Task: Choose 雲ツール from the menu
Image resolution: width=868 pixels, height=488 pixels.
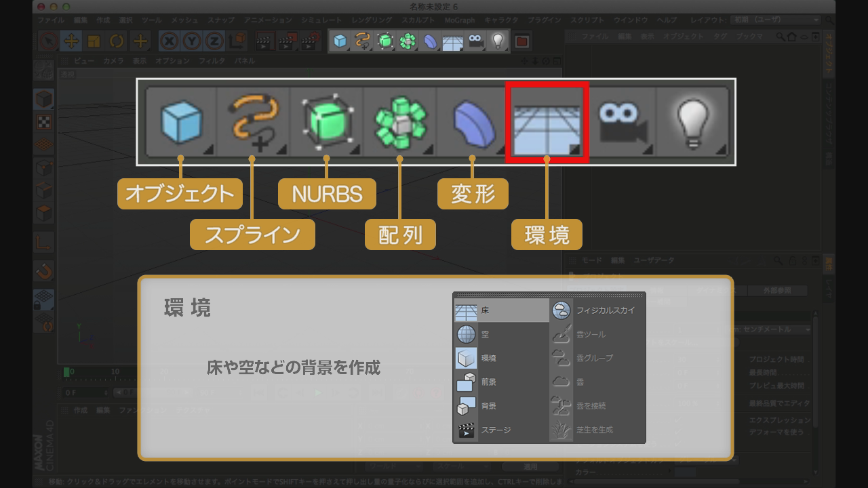Action: (x=597, y=334)
